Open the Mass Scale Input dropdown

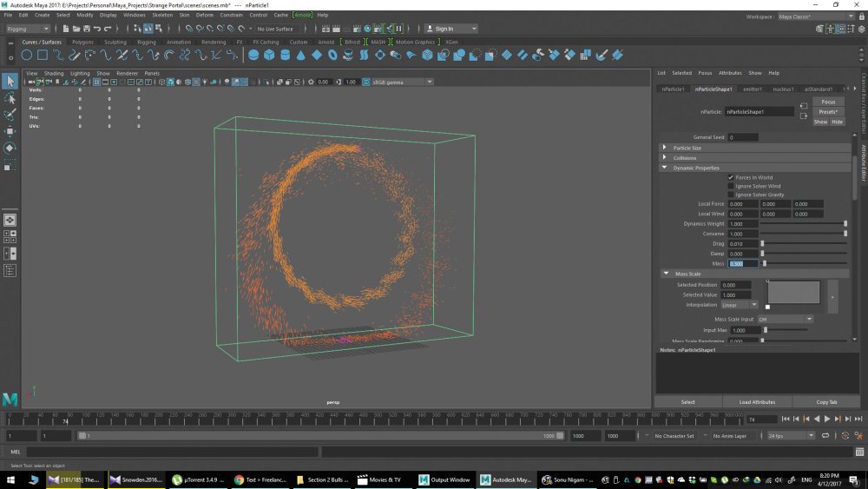click(x=785, y=319)
